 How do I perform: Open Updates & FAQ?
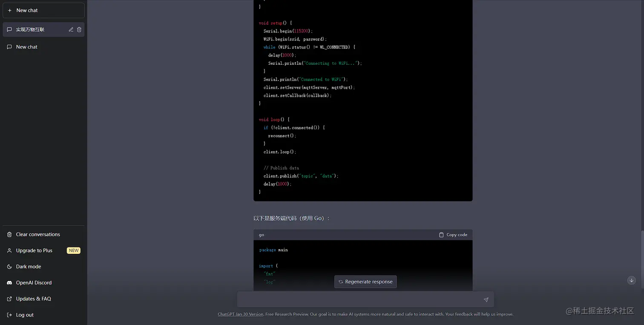pos(43,299)
